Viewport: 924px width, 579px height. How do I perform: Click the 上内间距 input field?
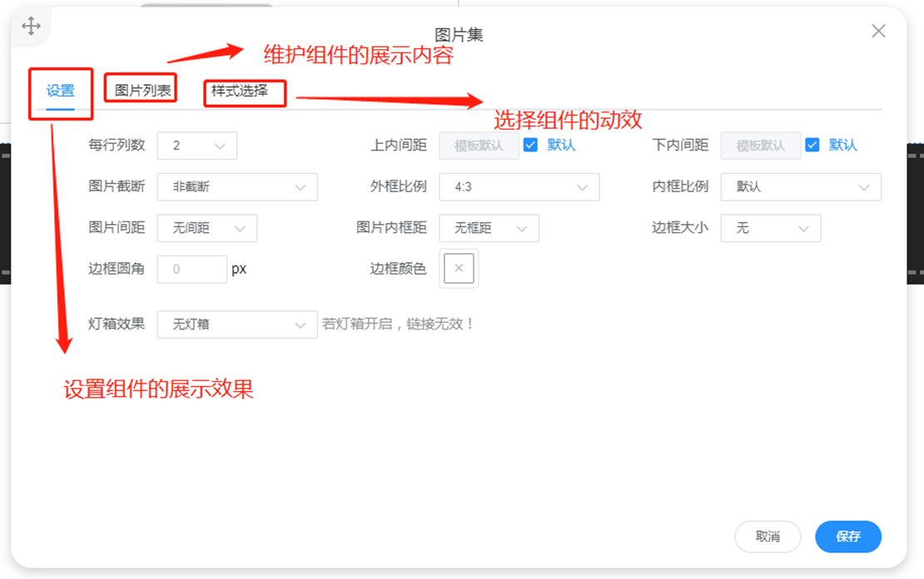pyautogui.click(x=479, y=146)
